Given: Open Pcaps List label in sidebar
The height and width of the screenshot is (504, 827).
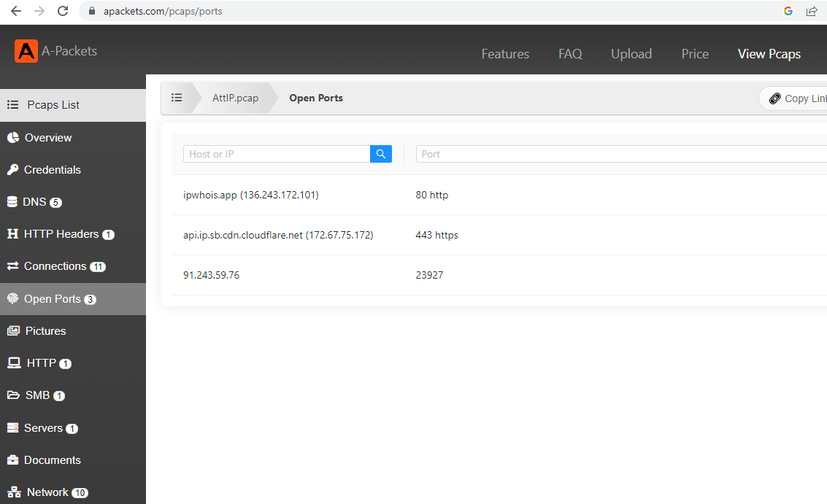Looking at the screenshot, I should coord(53,105).
